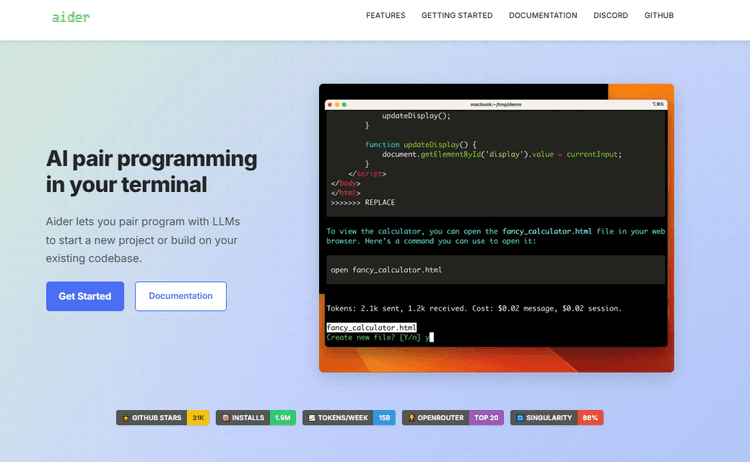This screenshot has width=750, height=462.
Task: Go to Getting Started in navigation
Action: click(x=457, y=16)
